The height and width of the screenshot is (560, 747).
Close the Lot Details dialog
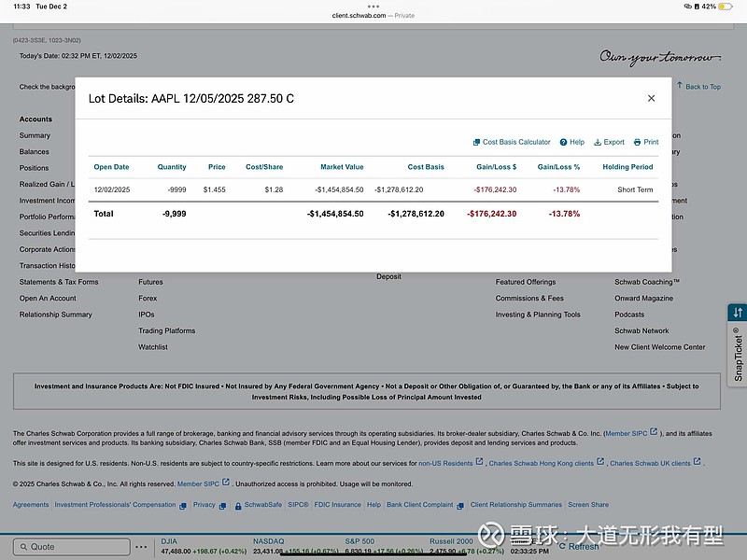(651, 98)
